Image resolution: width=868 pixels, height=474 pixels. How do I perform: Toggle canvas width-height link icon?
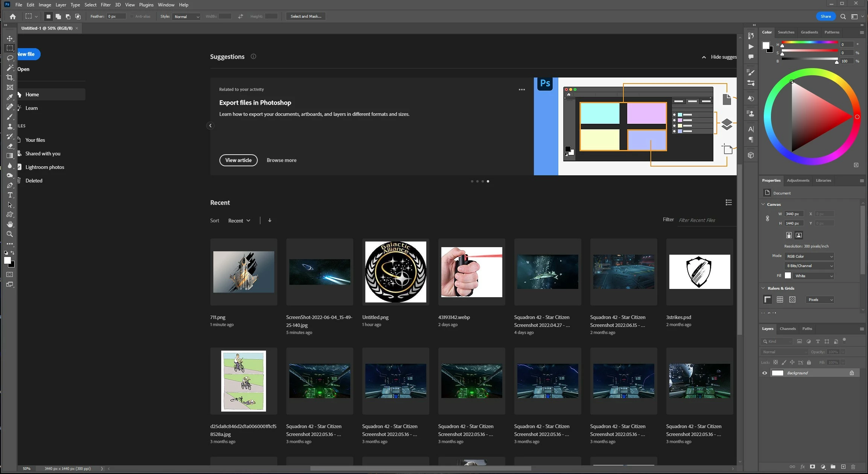pos(768,219)
